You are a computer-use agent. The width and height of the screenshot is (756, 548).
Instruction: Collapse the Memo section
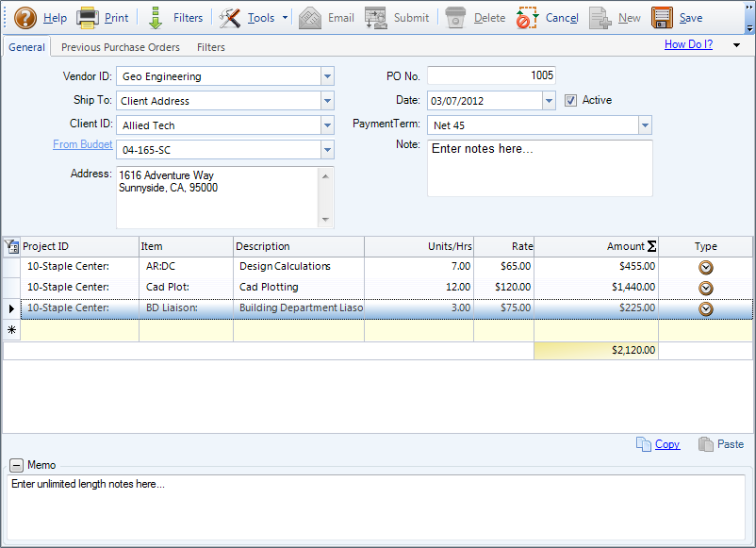(16, 465)
